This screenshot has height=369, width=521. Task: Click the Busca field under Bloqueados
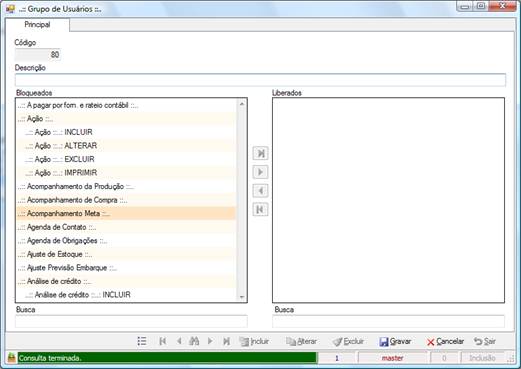pyautogui.click(x=131, y=322)
